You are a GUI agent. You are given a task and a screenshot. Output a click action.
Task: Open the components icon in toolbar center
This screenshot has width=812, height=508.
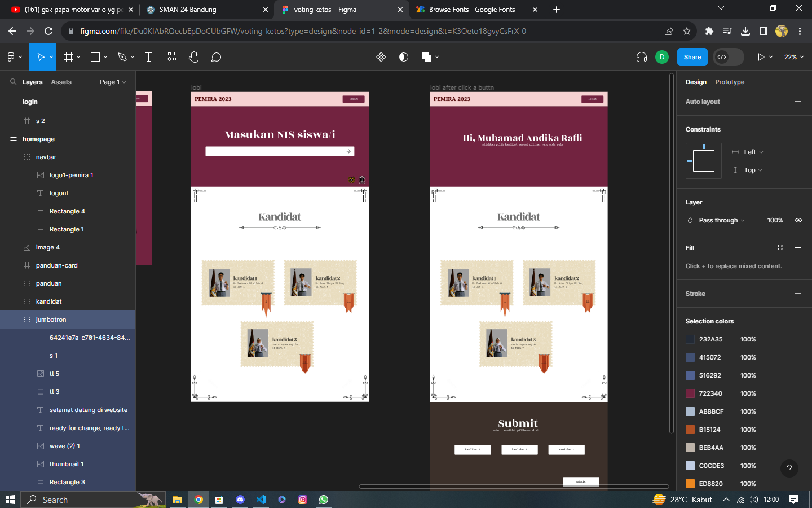(x=381, y=57)
